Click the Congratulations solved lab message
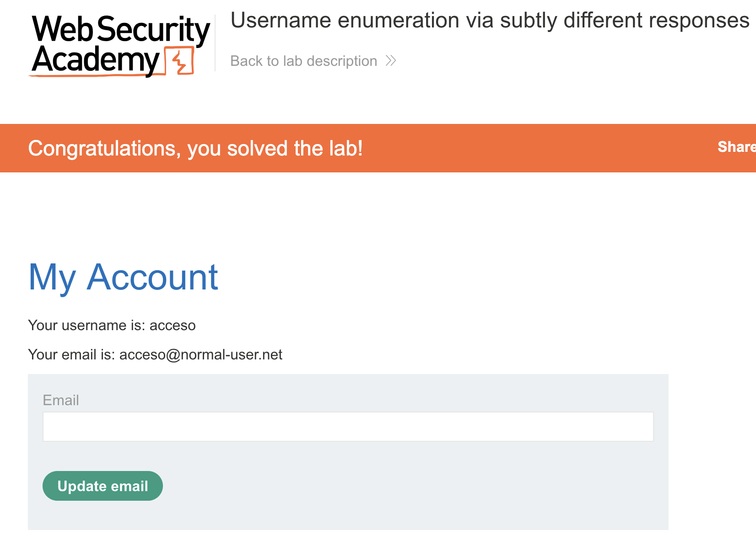This screenshot has height=546, width=756. click(195, 148)
